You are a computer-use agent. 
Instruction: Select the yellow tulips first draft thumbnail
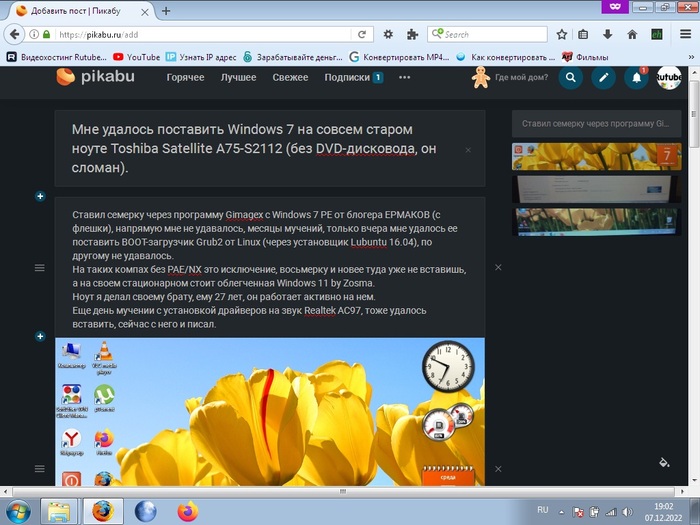pos(596,156)
